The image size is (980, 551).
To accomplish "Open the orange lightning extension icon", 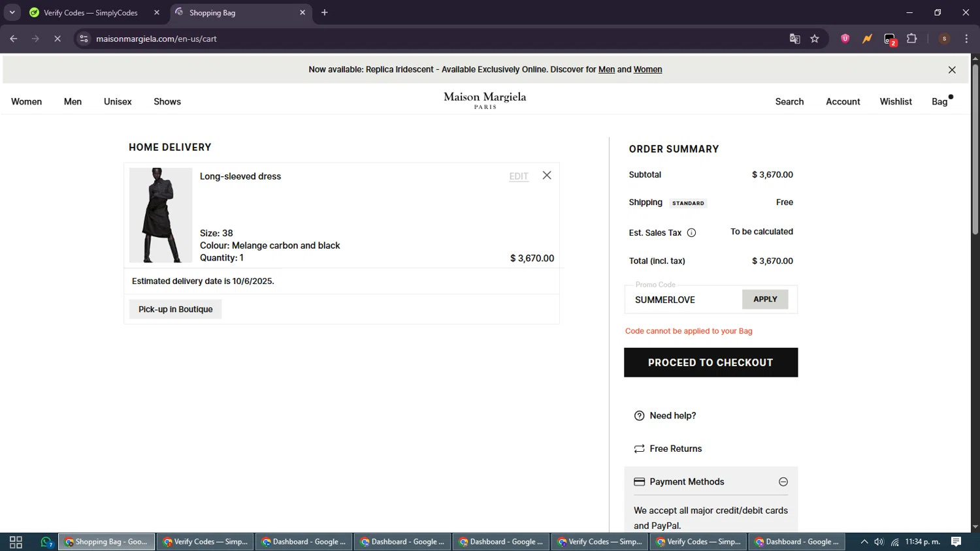I will (x=867, y=39).
